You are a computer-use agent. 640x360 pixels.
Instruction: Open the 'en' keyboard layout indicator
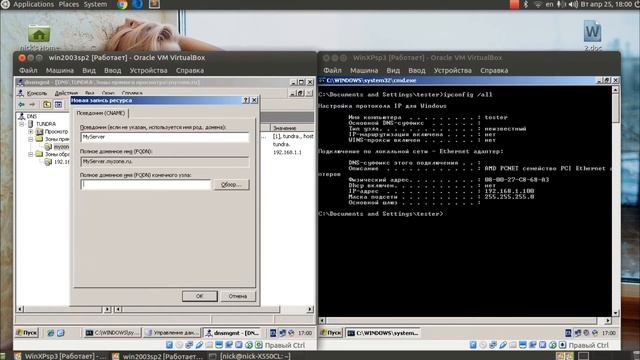pos(549,4)
